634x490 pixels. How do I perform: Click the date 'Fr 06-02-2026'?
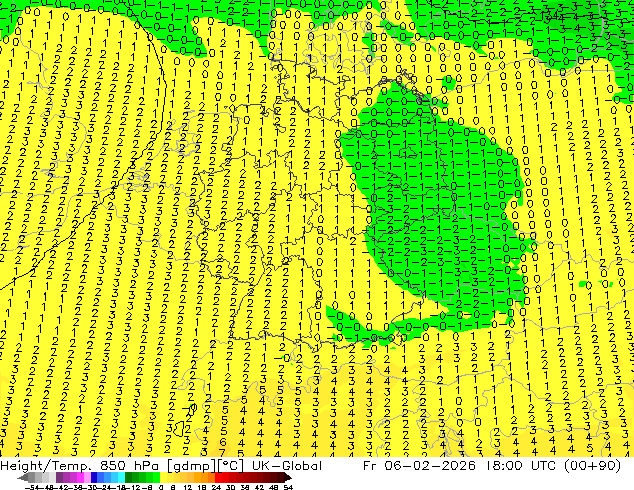(419, 466)
